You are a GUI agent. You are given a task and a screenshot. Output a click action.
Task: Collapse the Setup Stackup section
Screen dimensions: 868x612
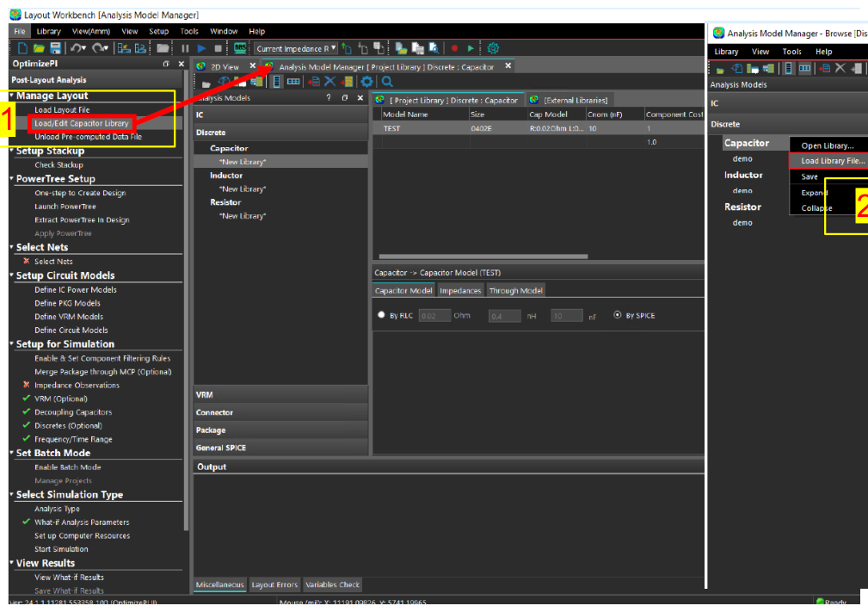coord(12,150)
